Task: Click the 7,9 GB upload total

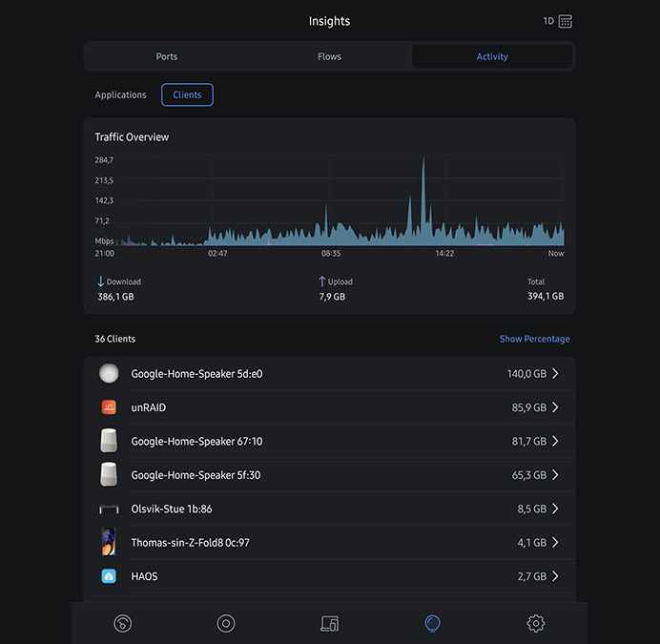Action: click(x=332, y=297)
